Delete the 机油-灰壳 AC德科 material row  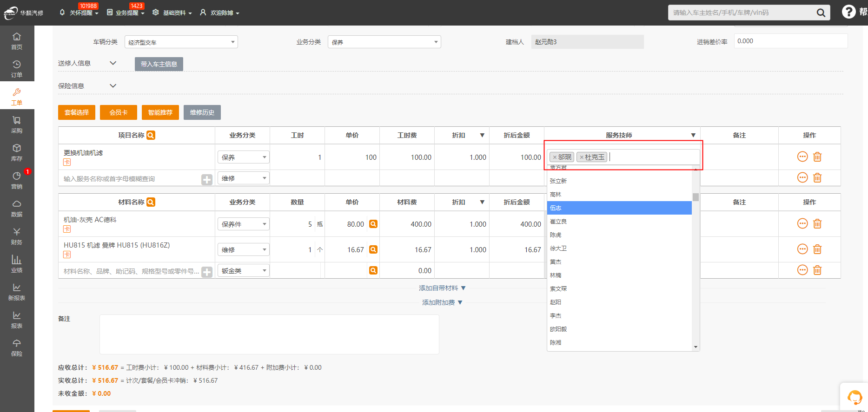coord(817,224)
